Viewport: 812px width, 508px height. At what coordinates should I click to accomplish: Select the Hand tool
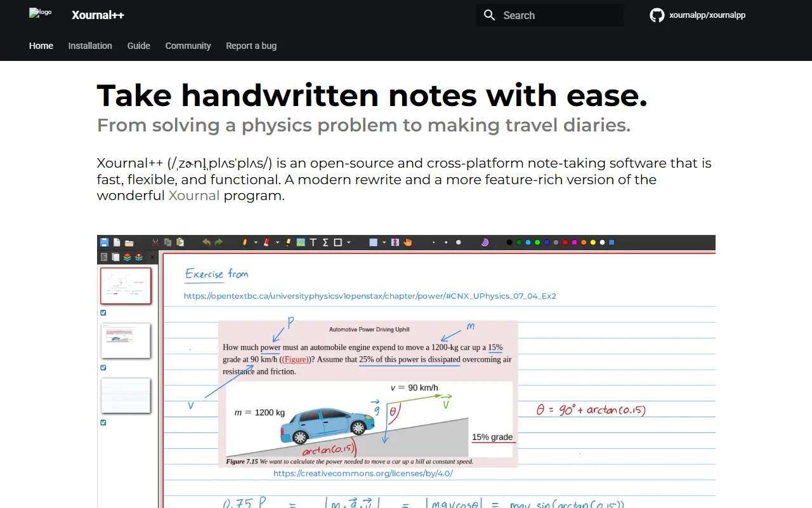pyautogui.click(x=407, y=243)
